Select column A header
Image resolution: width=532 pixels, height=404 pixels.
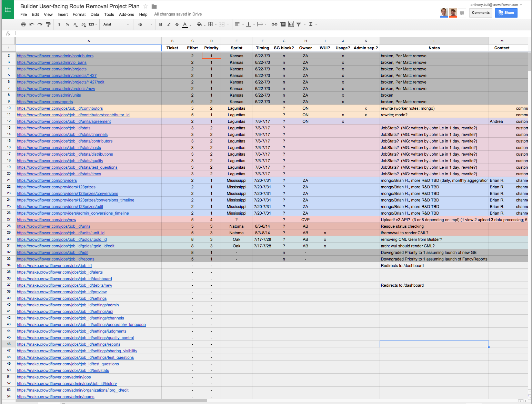point(89,41)
